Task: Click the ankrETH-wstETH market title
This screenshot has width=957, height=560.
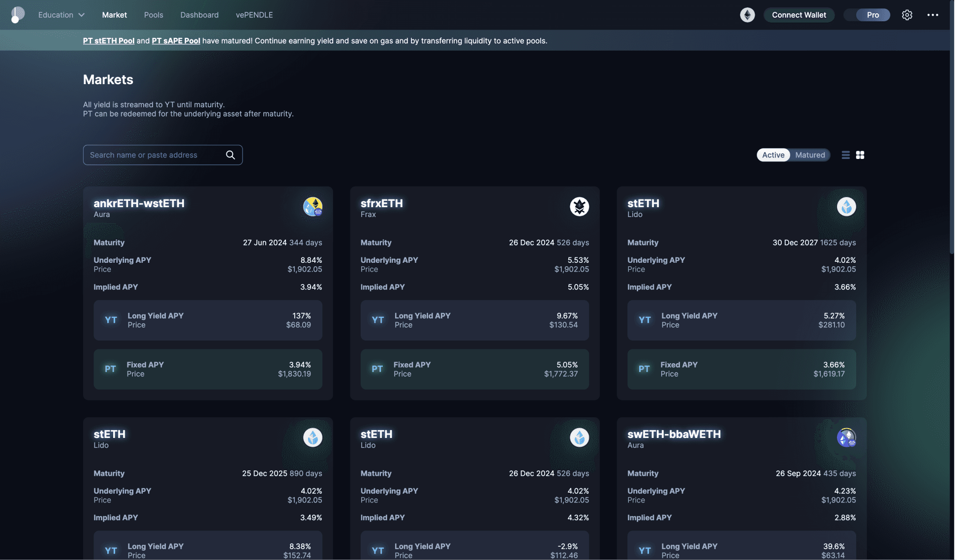Action: click(x=139, y=204)
